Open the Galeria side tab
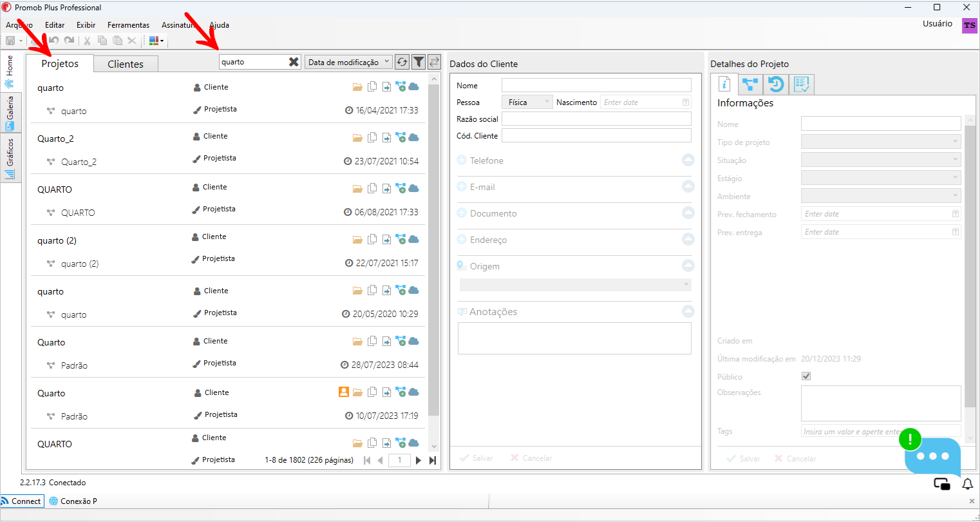The width and height of the screenshot is (980, 522). point(10,113)
